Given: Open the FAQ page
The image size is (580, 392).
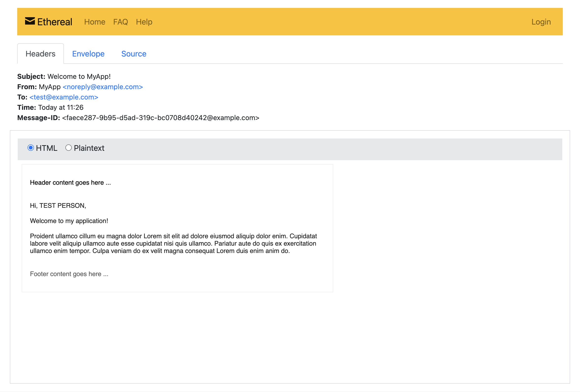Looking at the screenshot, I should click(120, 21).
